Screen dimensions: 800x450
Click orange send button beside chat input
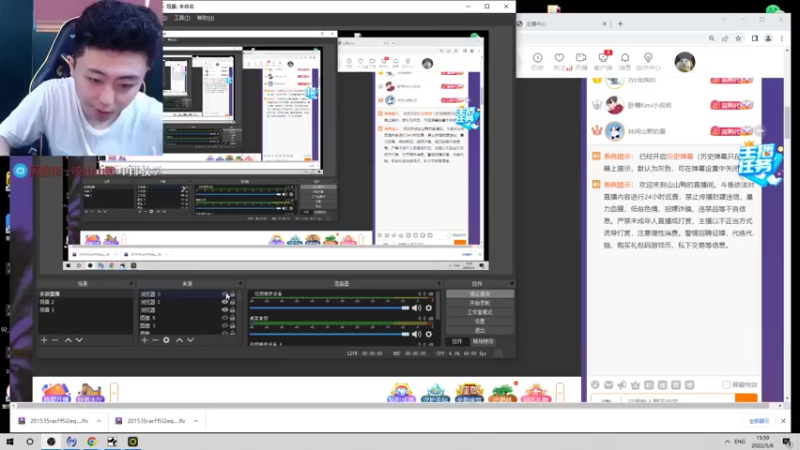click(746, 398)
